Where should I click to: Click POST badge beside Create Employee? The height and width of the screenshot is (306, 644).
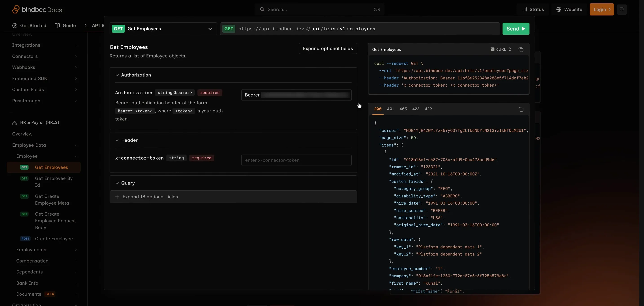click(25, 238)
